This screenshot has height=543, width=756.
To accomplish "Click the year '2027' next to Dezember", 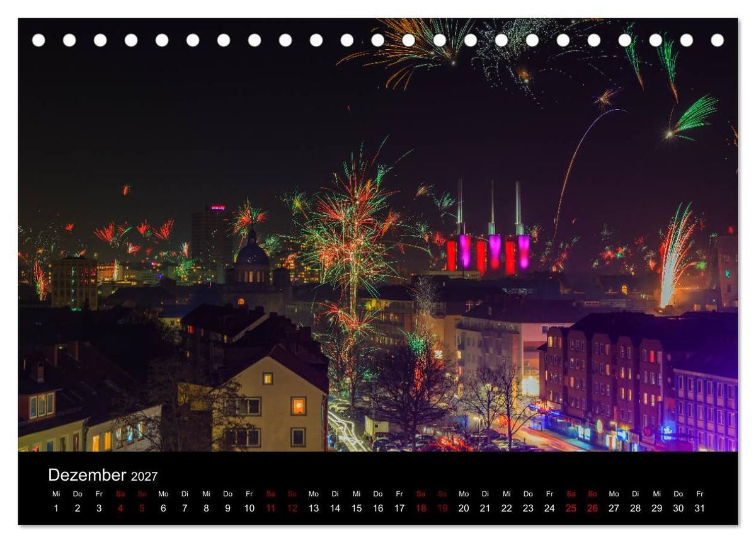I will pos(144,476).
